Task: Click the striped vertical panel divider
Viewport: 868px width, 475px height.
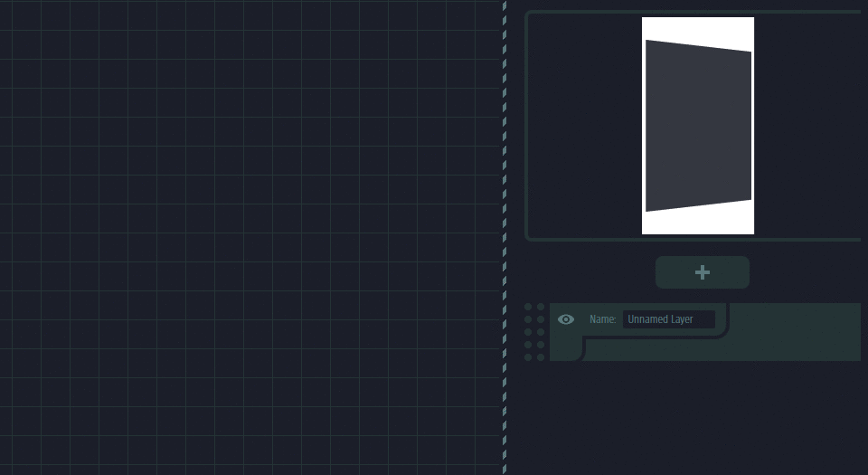Action: 505,237
